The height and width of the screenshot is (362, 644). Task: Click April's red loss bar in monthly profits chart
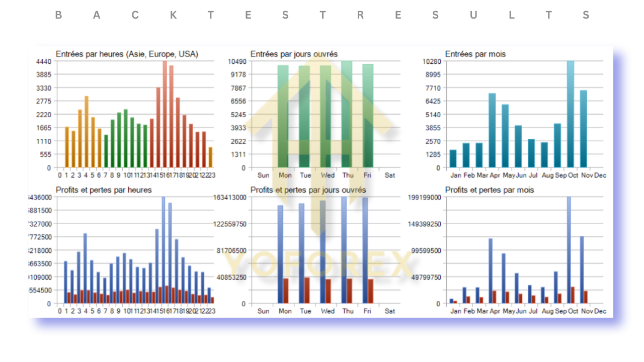point(495,297)
